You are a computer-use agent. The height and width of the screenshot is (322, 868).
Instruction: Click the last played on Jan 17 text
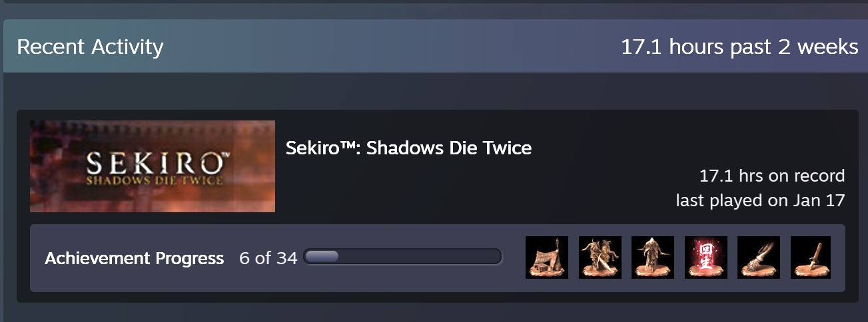pos(760,200)
